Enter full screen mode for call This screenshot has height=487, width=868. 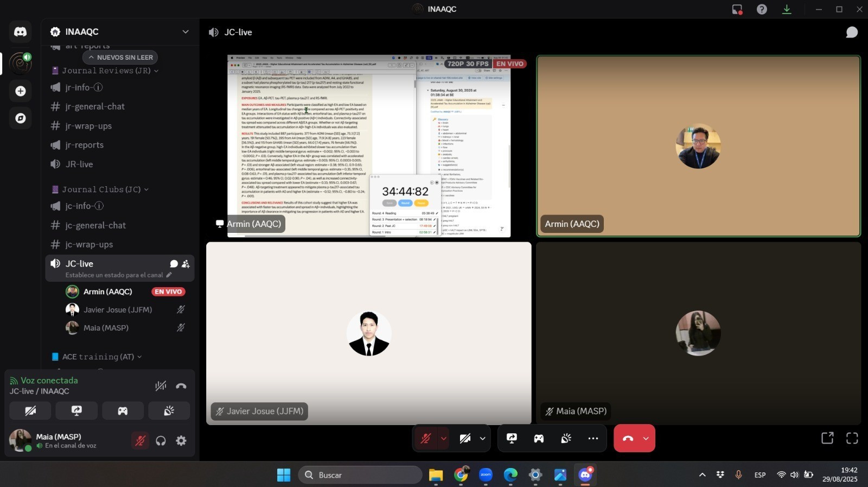tap(852, 438)
